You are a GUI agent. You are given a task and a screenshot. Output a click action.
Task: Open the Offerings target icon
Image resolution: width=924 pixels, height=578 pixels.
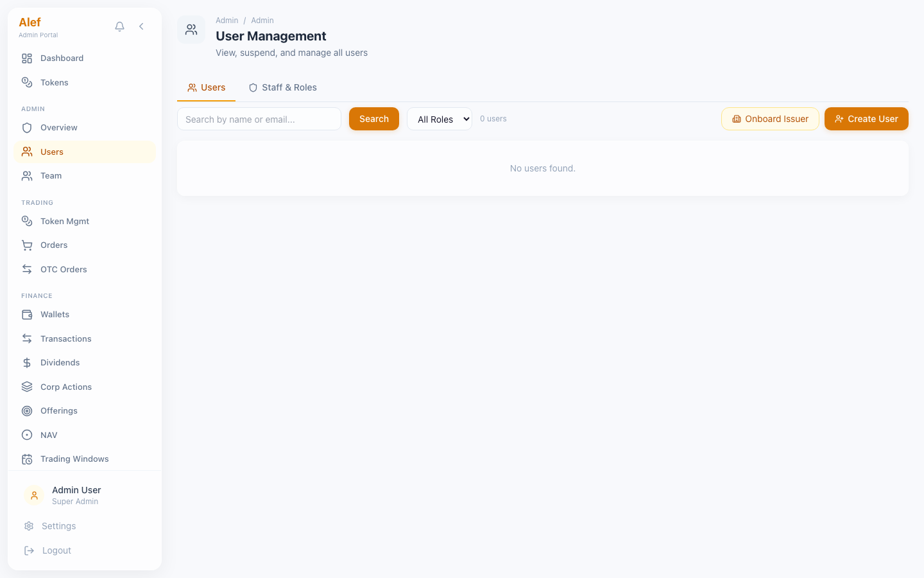coord(26,410)
